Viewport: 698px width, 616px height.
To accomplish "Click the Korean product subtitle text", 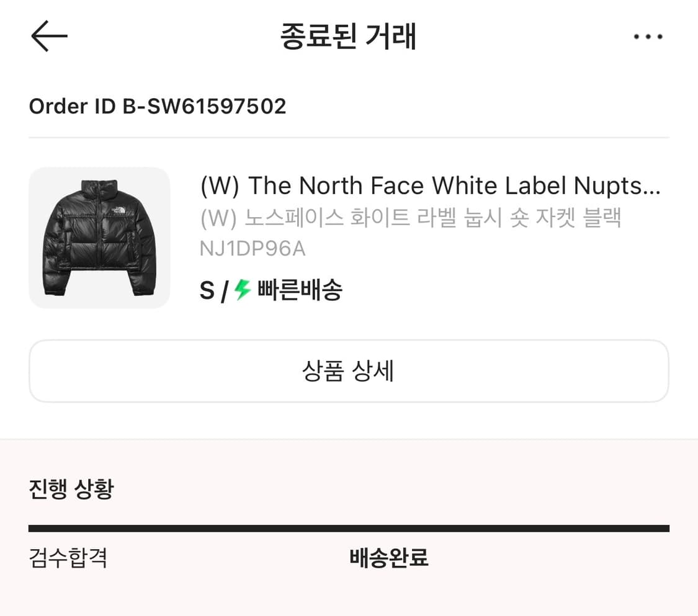I will coord(409,218).
